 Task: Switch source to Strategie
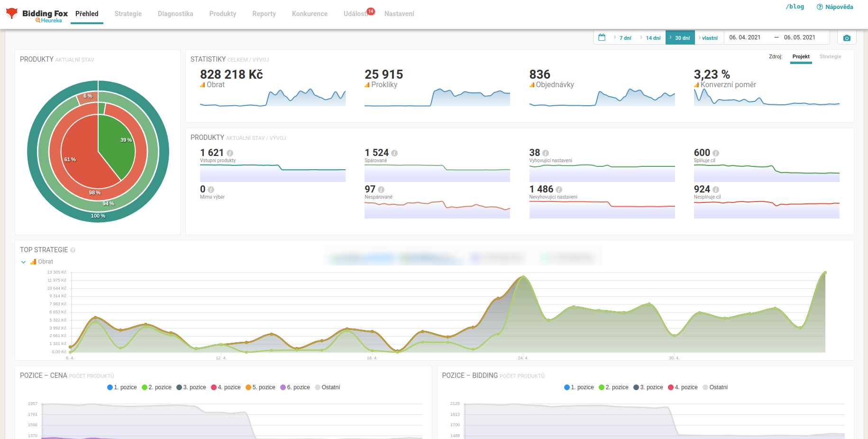pyautogui.click(x=831, y=56)
